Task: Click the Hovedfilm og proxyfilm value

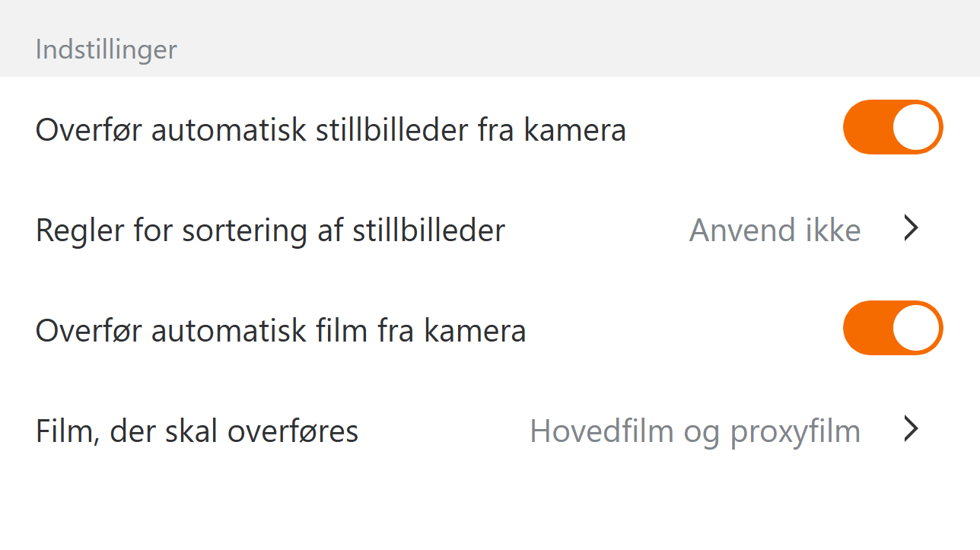Action: coord(695,431)
